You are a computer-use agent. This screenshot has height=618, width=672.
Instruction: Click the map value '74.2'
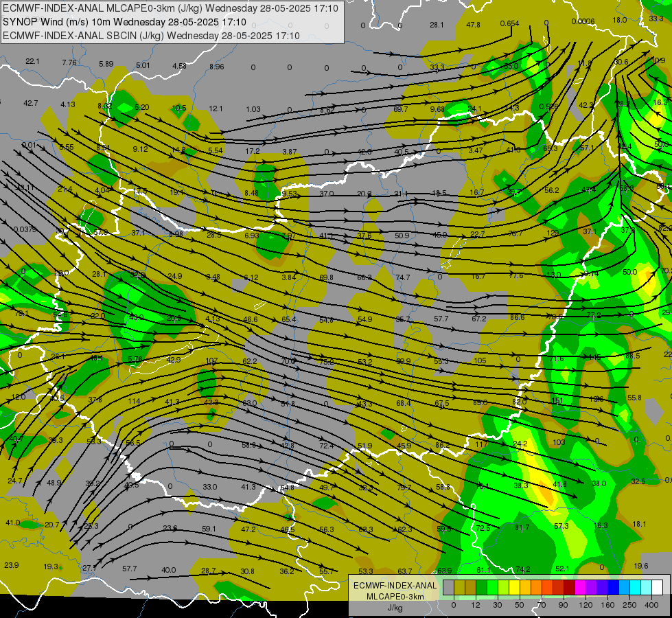(523, 569)
